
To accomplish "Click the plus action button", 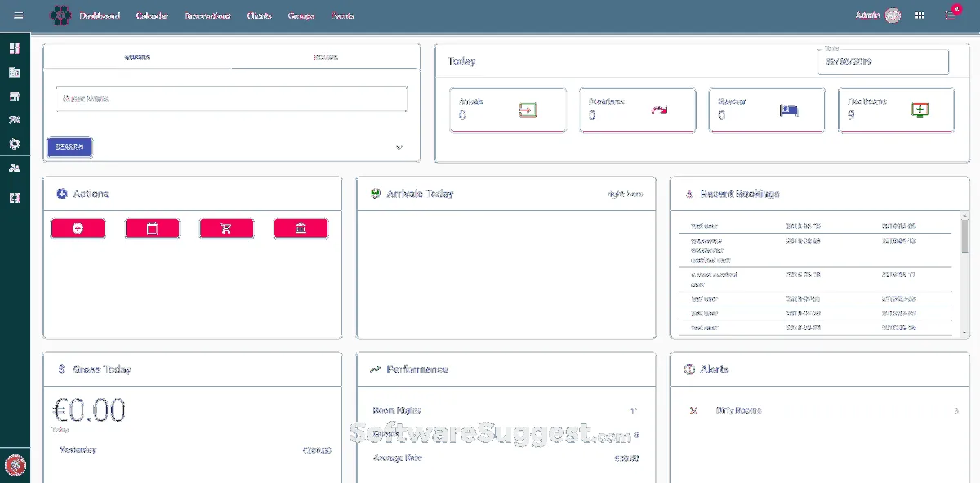I will [x=78, y=229].
